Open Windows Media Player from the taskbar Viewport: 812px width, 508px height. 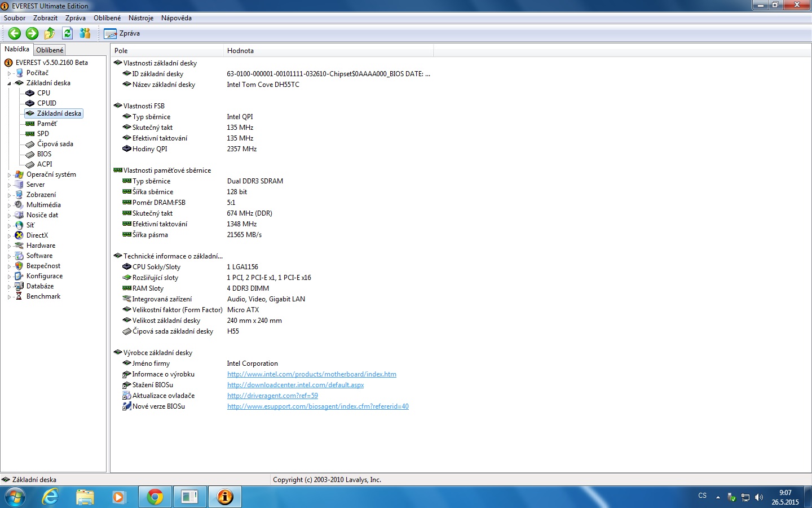click(119, 497)
